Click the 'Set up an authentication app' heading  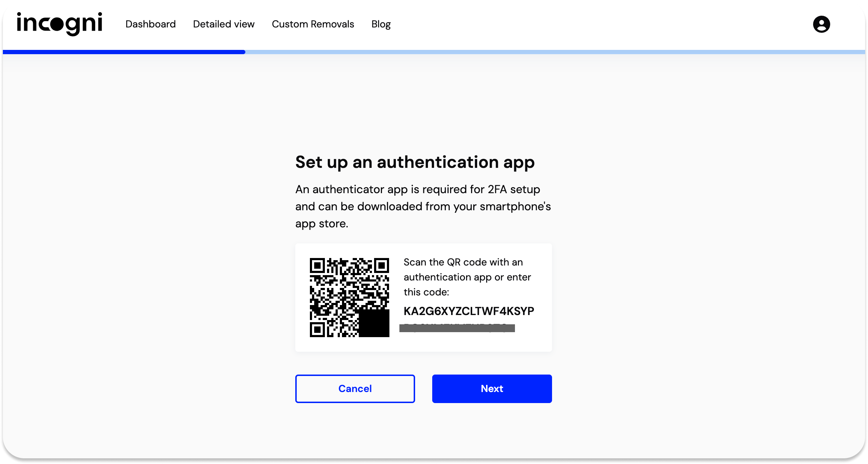415,162
